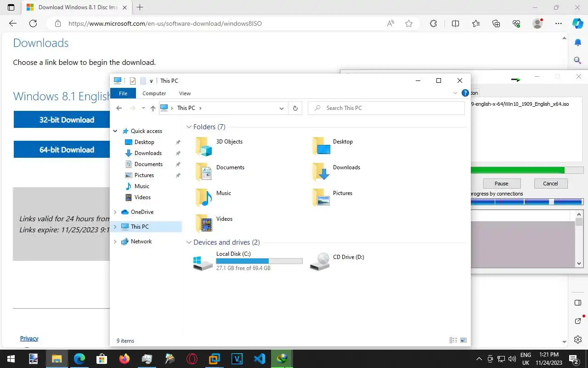The height and width of the screenshot is (368, 588).
Task: Click the Search This PC field
Action: click(386, 108)
